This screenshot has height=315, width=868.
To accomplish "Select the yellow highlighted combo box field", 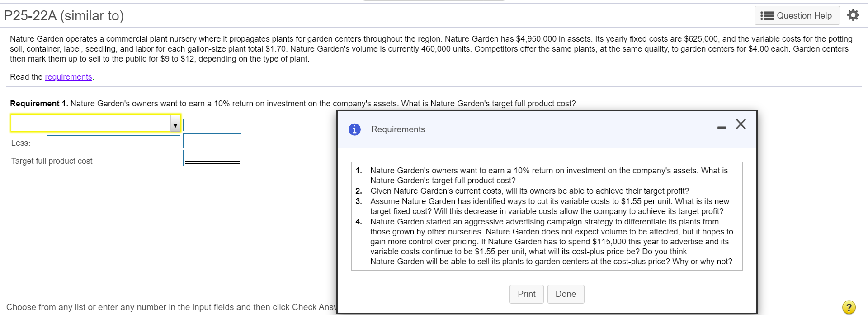I will [95, 123].
